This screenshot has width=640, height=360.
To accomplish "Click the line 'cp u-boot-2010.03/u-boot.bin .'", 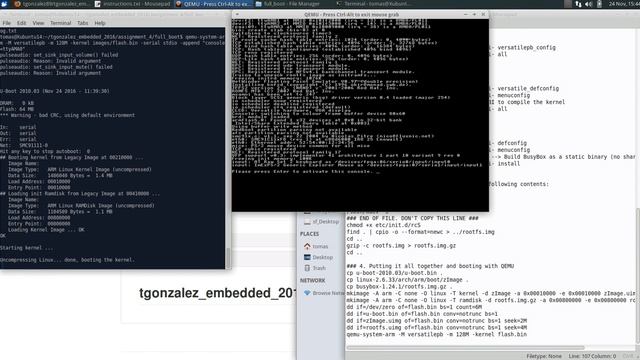I will [395, 273].
